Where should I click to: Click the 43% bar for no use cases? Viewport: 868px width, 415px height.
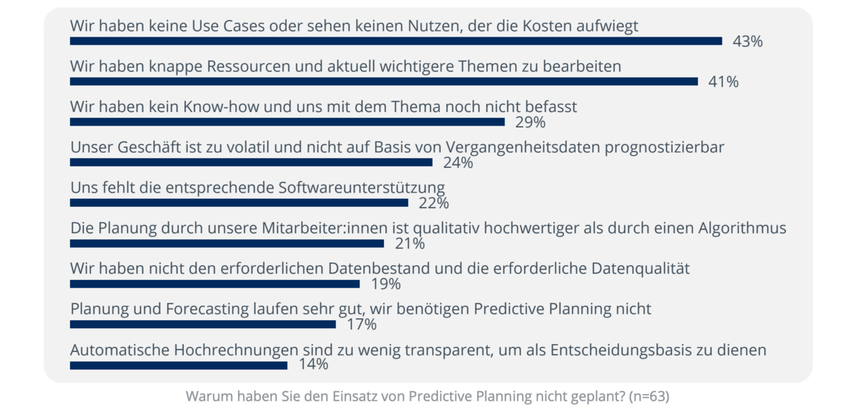pyautogui.click(x=396, y=41)
